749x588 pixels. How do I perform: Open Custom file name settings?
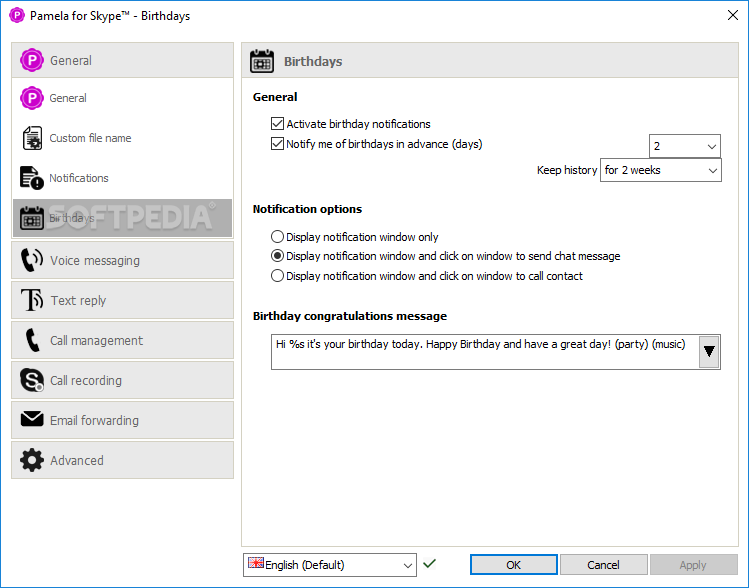point(122,138)
